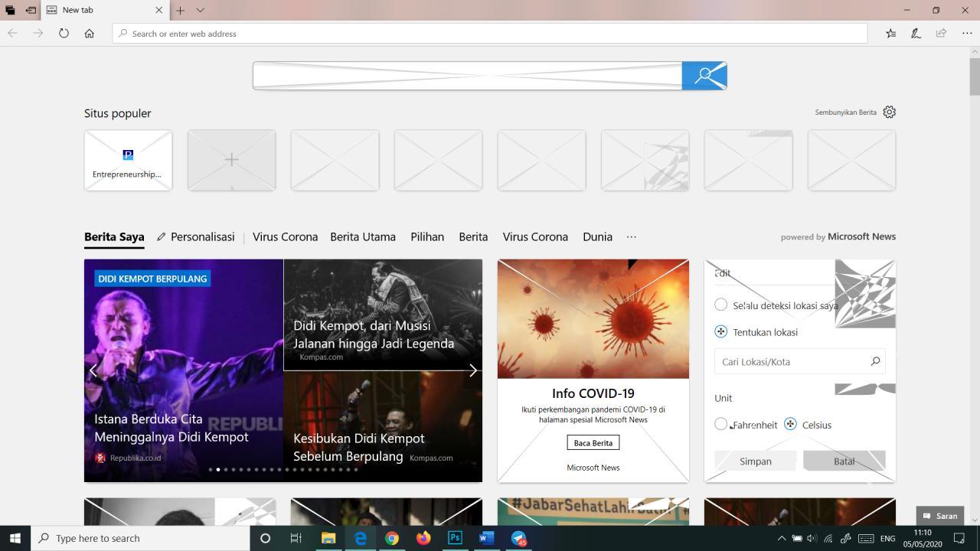Viewport: 980px width, 551px height.
Task: Open Word from taskbar
Action: click(486, 538)
